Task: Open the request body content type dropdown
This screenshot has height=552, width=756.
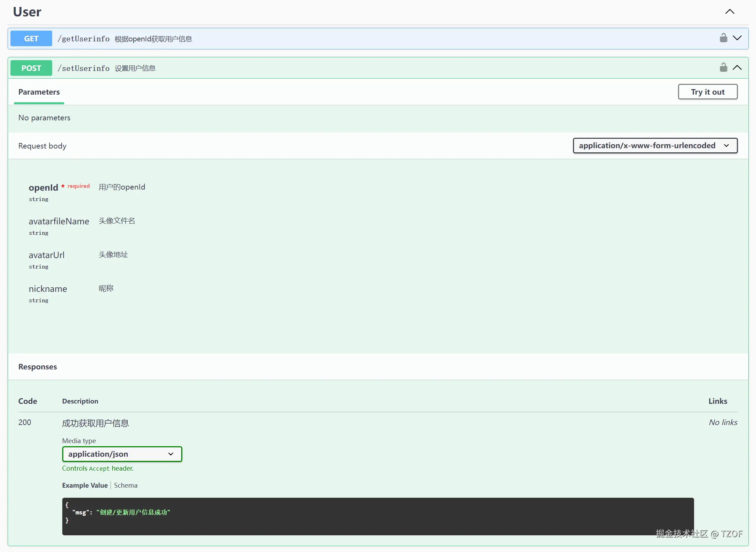Action: [x=655, y=145]
